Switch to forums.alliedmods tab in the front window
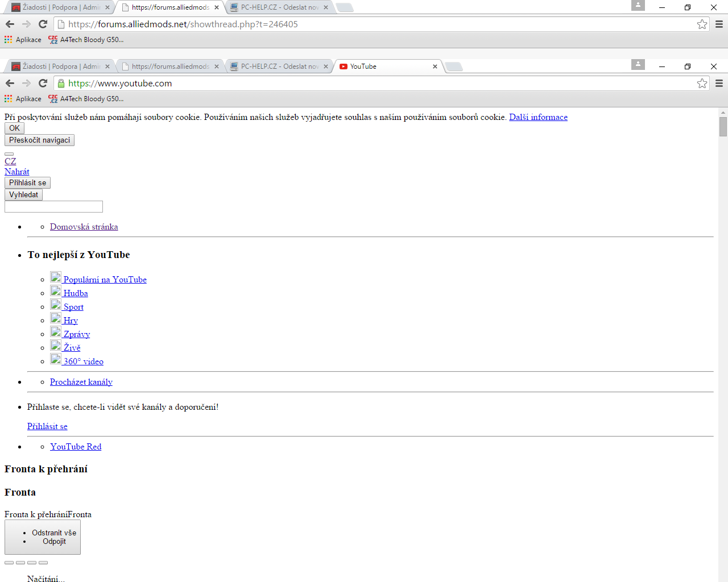 click(x=170, y=66)
